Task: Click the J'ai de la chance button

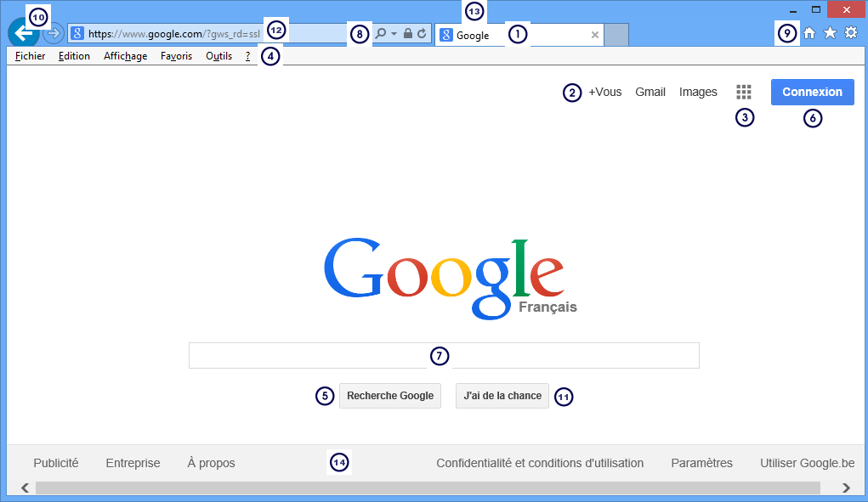Action: (502, 396)
